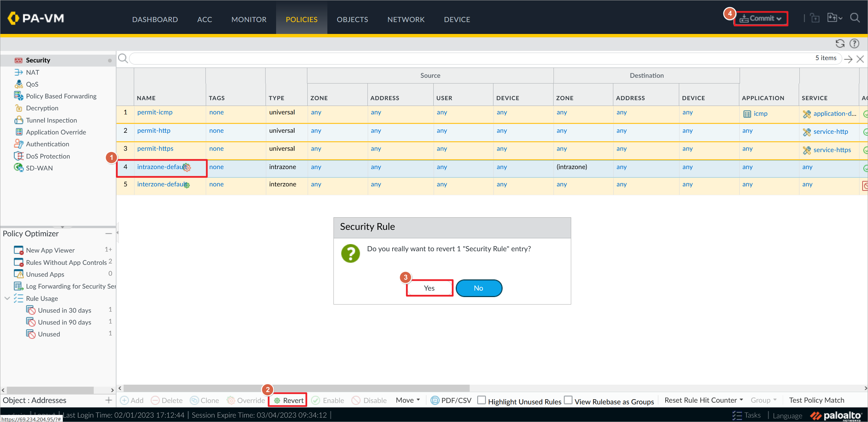Image resolution: width=868 pixels, height=422 pixels.
Task: Click Test Policy Match
Action: pyautogui.click(x=816, y=400)
